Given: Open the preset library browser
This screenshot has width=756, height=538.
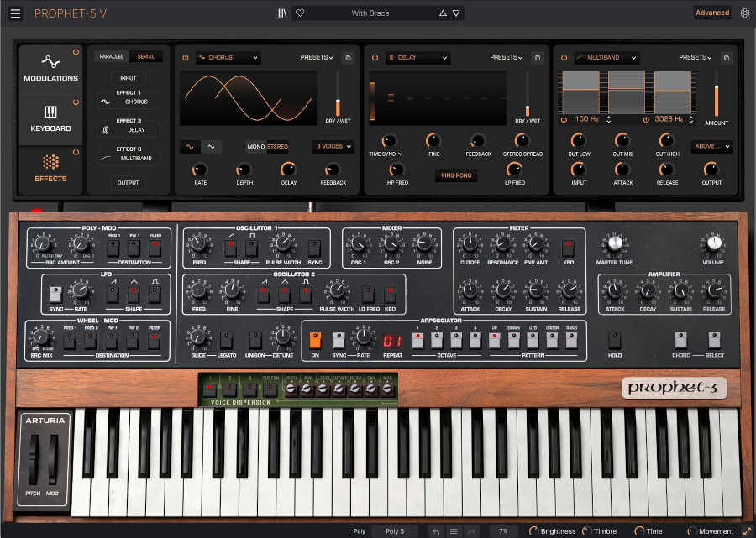Looking at the screenshot, I should [x=281, y=13].
